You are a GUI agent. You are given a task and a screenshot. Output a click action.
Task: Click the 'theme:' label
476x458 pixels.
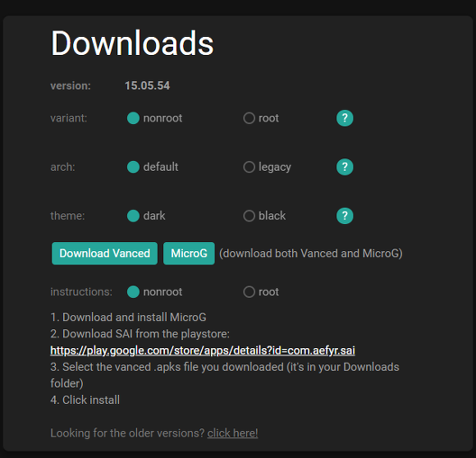coord(67,216)
